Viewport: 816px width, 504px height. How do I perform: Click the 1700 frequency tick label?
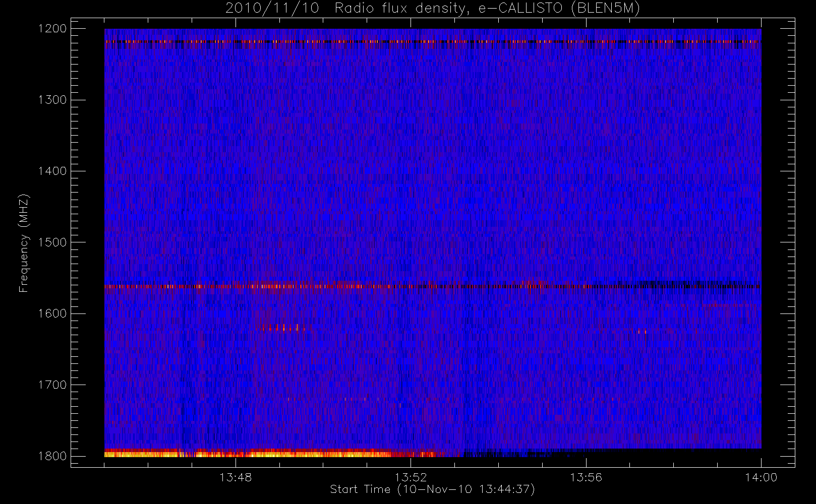coord(52,385)
